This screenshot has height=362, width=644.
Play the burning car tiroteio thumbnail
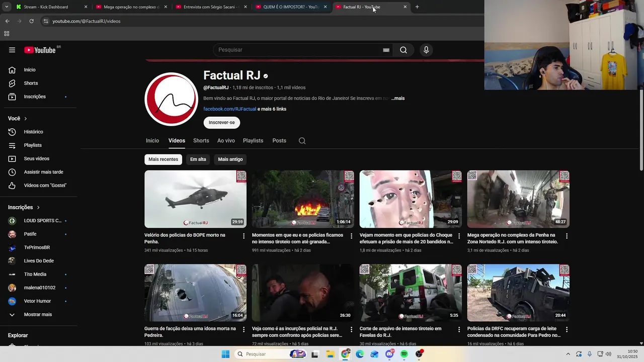[x=303, y=199]
